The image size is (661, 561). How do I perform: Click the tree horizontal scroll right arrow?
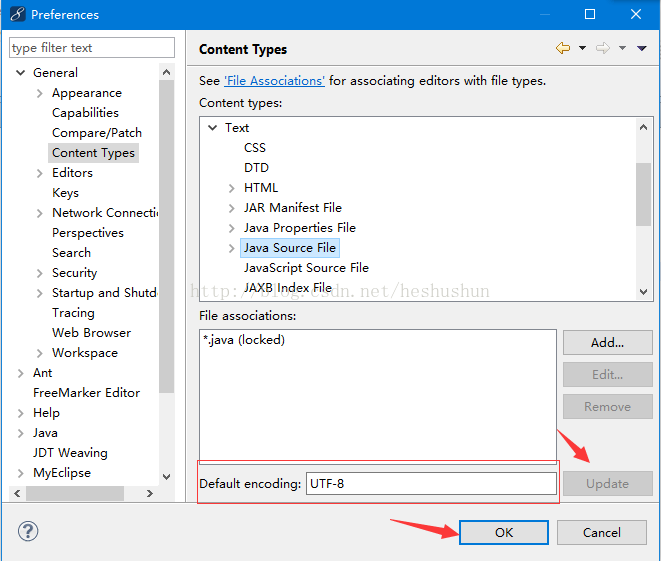(x=150, y=493)
